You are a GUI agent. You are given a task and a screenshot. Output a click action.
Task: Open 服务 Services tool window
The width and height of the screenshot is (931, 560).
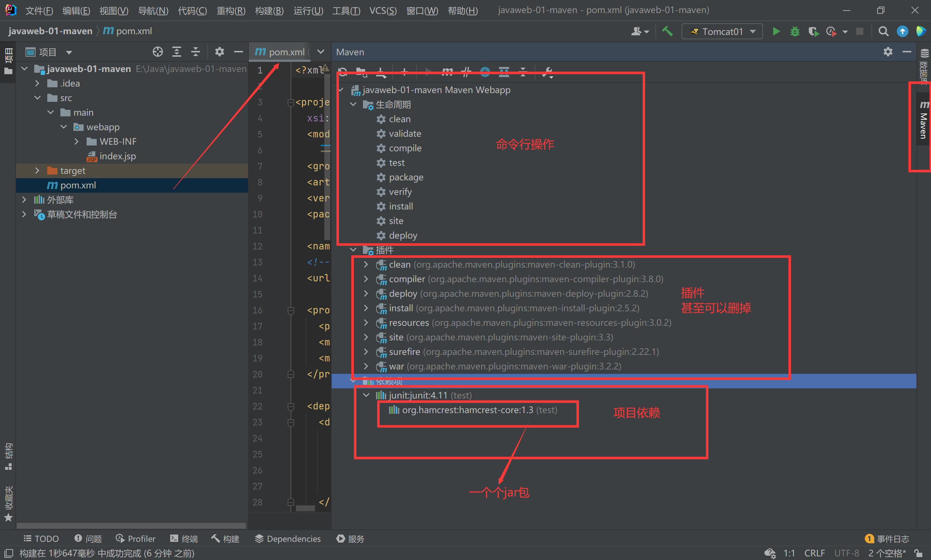(x=350, y=539)
